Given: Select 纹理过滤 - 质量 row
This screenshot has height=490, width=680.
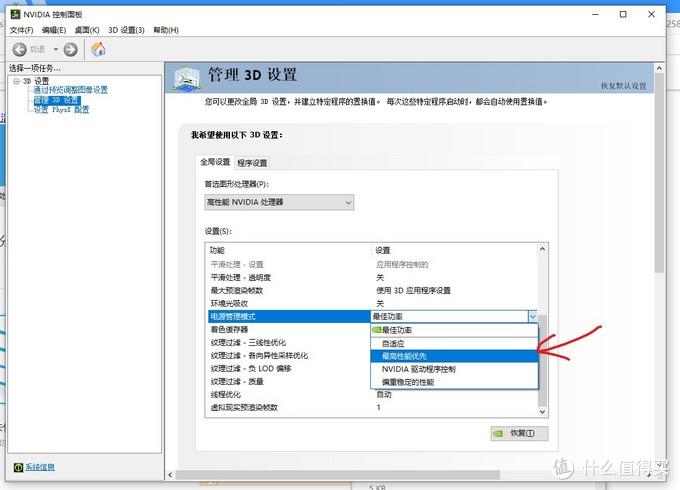Looking at the screenshot, I should 288,382.
